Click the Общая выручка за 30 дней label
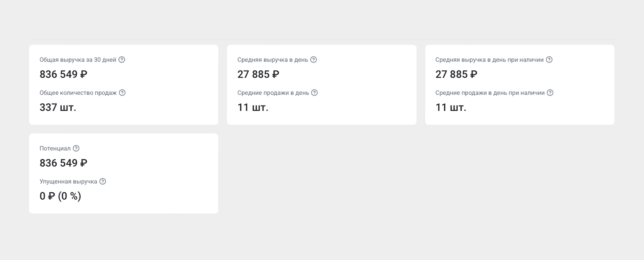Viewport: 644px width, 260px height. (78, 60)
